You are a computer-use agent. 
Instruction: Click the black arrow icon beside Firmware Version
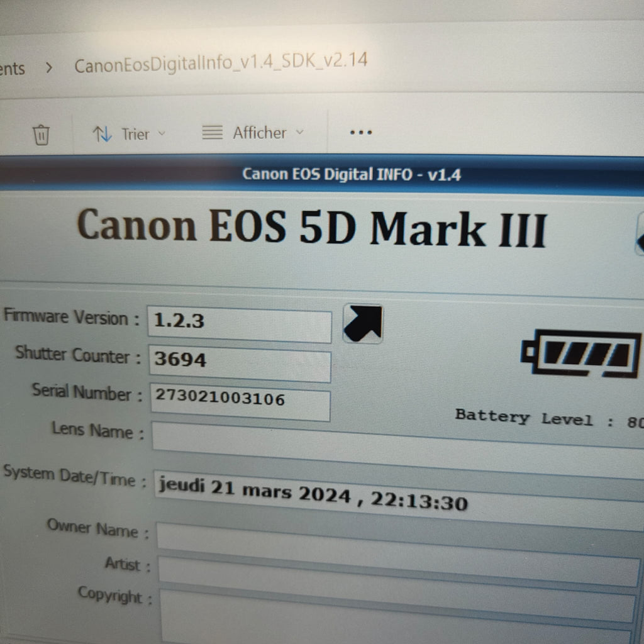(362, 325)
